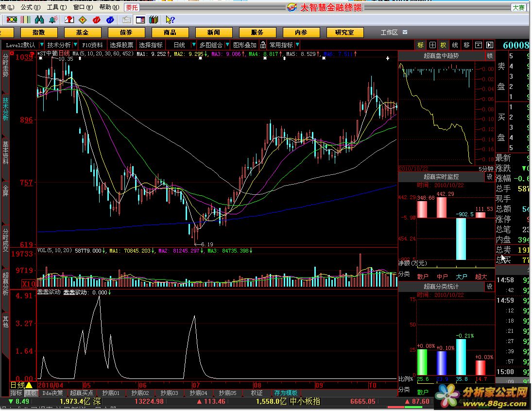The image size is (532, 411).
Task: Switch to the 超赢买点 template tab
Action: tap(82, 393)
